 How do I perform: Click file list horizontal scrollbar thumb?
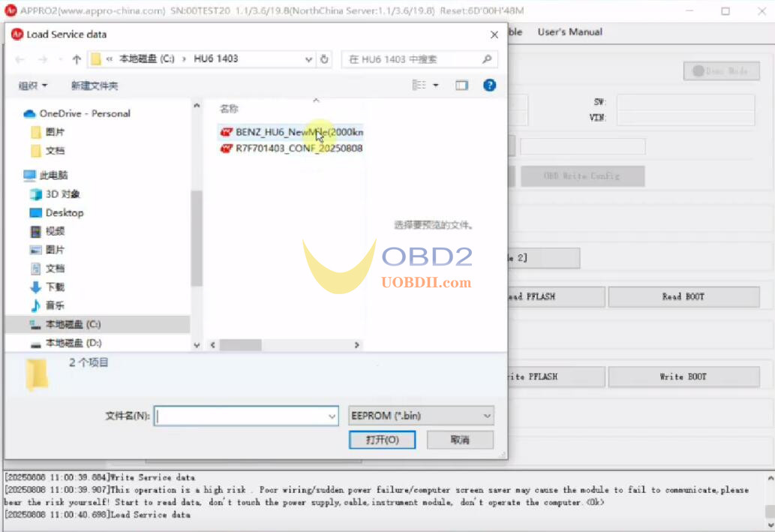(x=240, y=345)
